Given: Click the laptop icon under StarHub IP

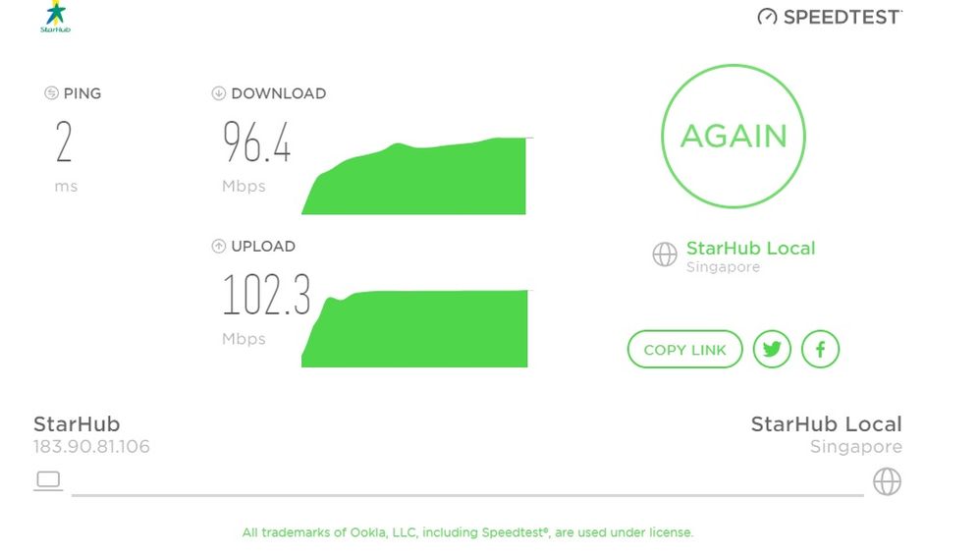Looking at the screenshot, I should 48,480.
